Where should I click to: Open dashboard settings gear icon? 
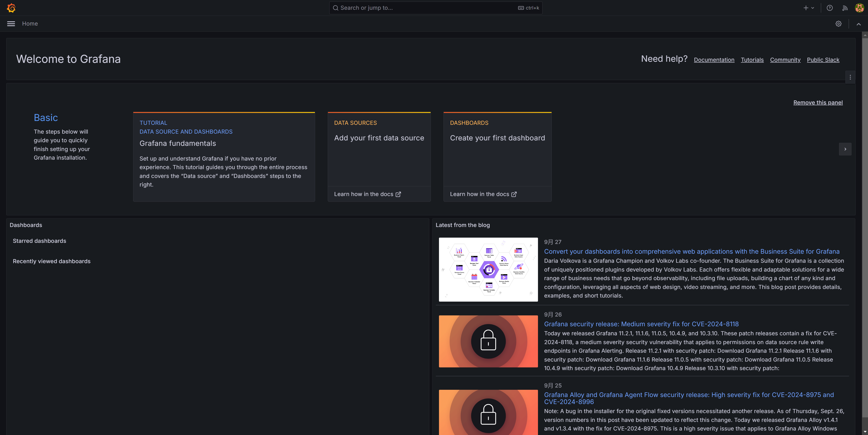coord(838,24)
